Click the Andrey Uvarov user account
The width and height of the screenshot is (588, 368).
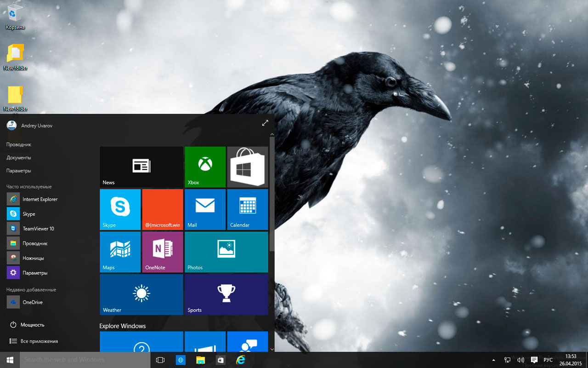(x=30, y=126)
